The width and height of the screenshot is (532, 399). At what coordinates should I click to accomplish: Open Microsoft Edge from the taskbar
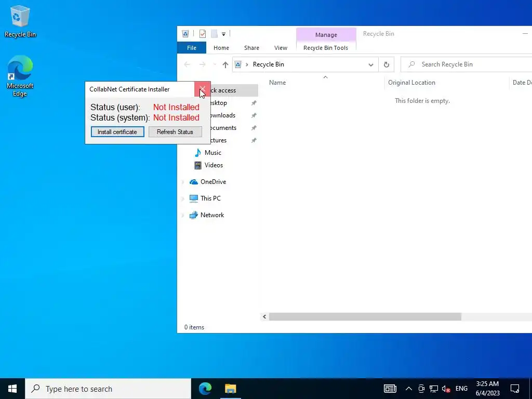point(205,389)
